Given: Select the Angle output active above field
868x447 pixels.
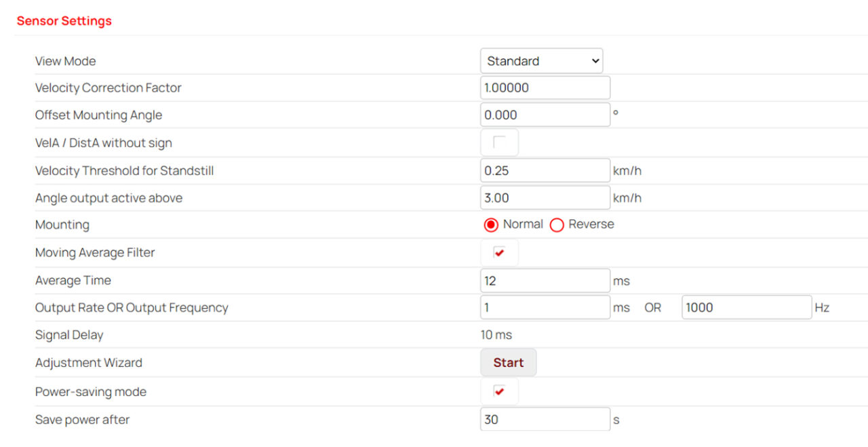Looking at the screenshot, I should tap(545, 198).
